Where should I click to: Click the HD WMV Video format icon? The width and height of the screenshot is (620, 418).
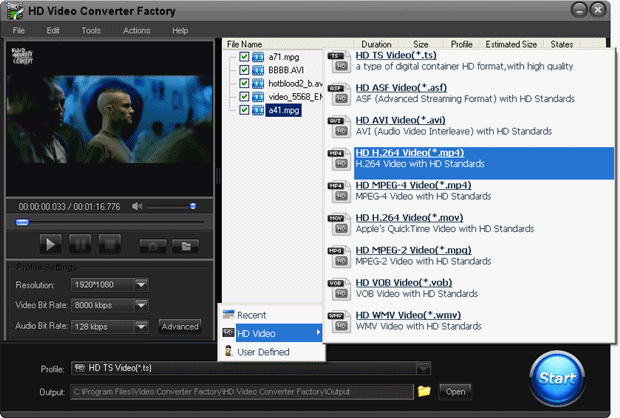point(338,320)
